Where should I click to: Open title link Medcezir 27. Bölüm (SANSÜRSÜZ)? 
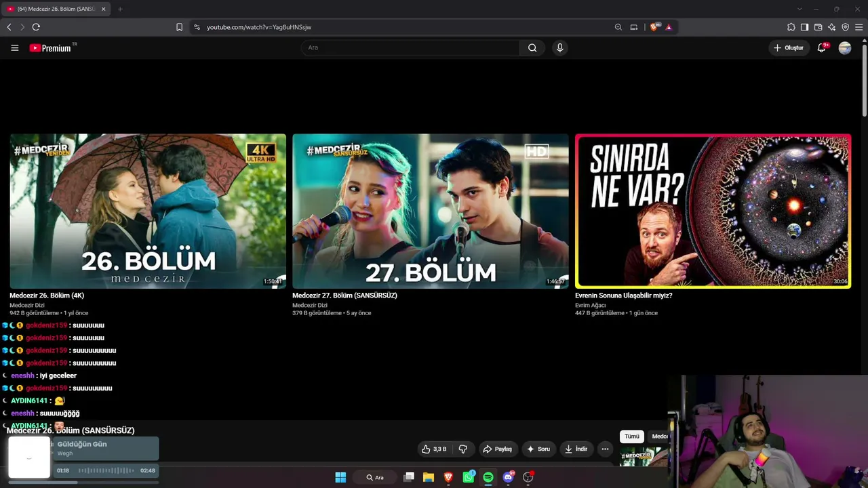pos(344,296)
